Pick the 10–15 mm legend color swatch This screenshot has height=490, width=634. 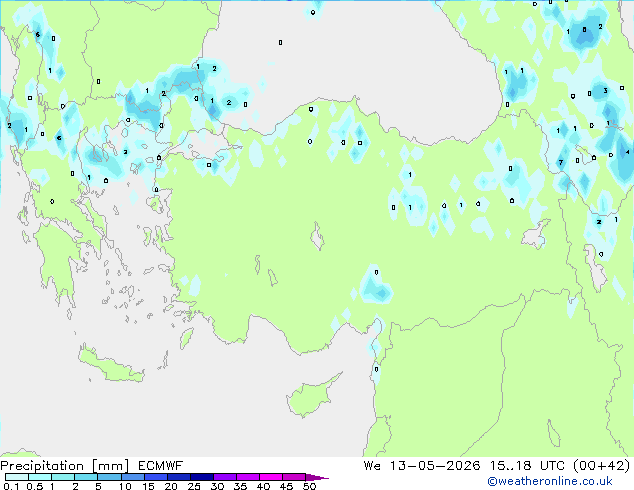point(132,477)
